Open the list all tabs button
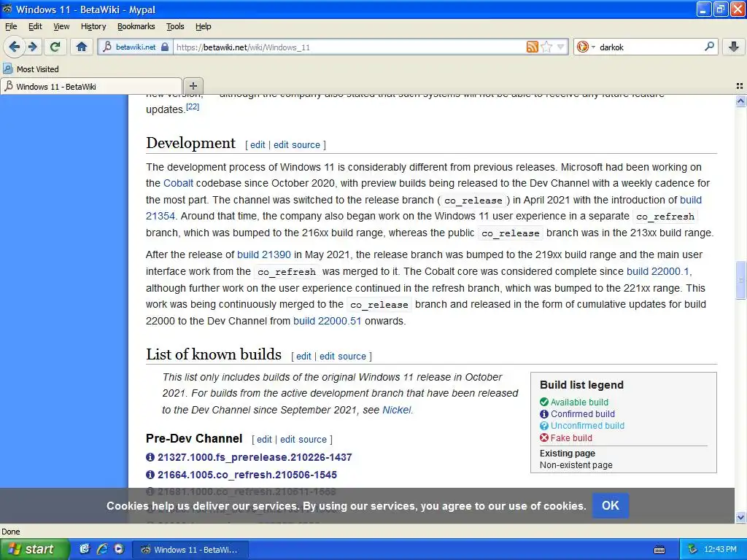This screenshot has width=747, height=560. coord(740,86)
